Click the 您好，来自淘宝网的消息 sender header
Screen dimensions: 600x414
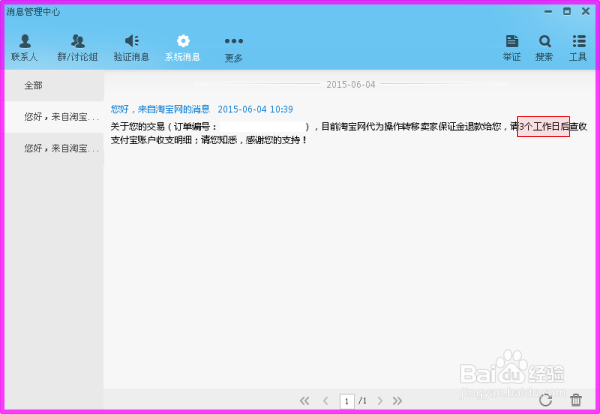tap(160, 109)
